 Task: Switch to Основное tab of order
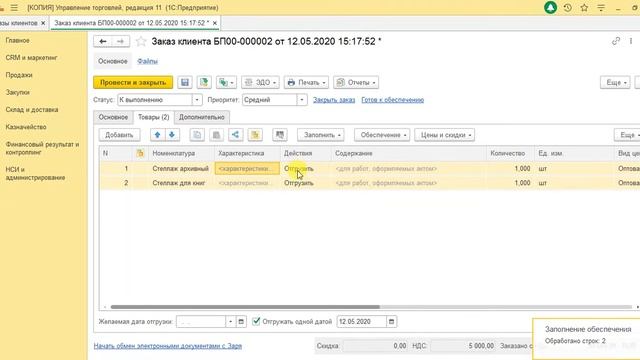pyautogui.click(x=113, y=117)
